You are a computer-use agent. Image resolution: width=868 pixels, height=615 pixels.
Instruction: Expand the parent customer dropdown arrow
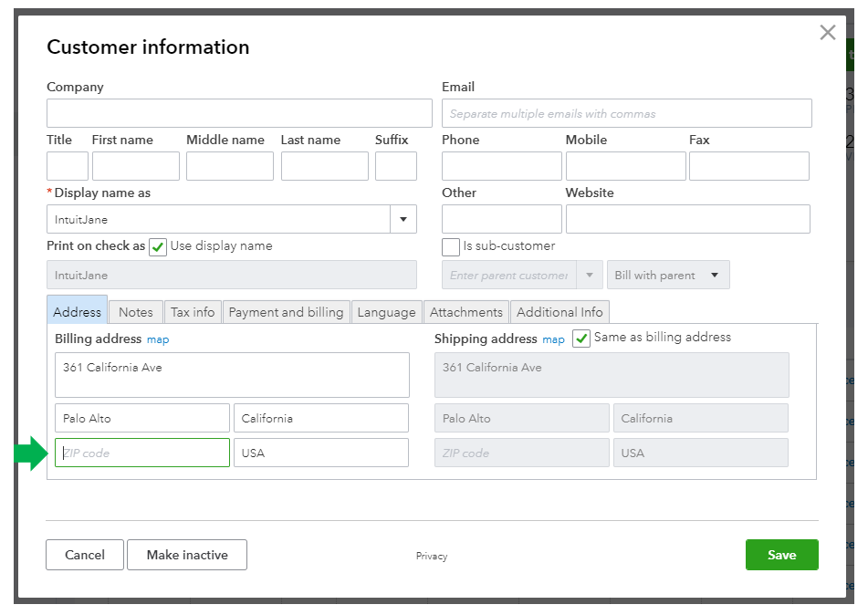click(x=590, y=276)
